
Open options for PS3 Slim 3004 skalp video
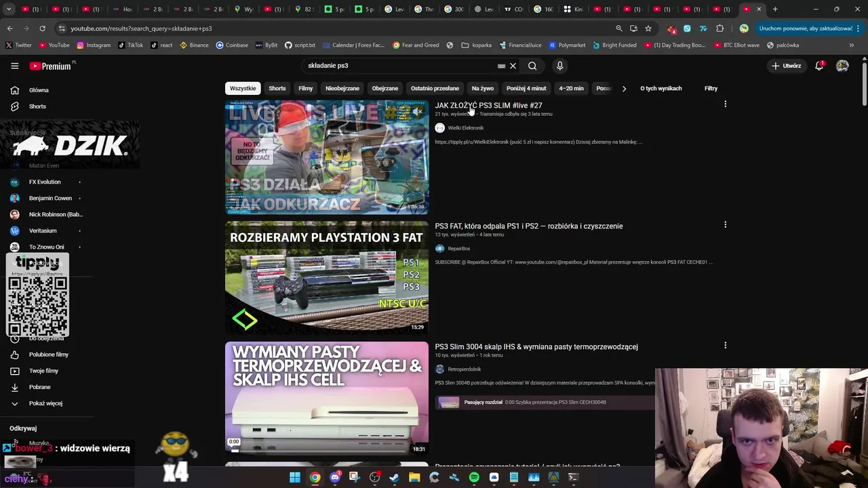click(725, 346)
